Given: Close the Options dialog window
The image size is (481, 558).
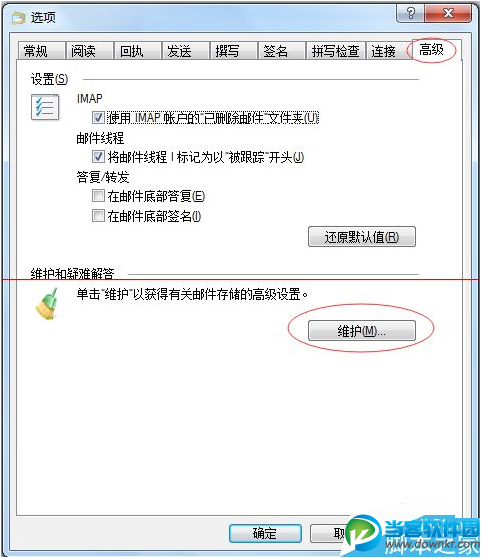Looking at the screenshot, I should click(x=448, y=14).
